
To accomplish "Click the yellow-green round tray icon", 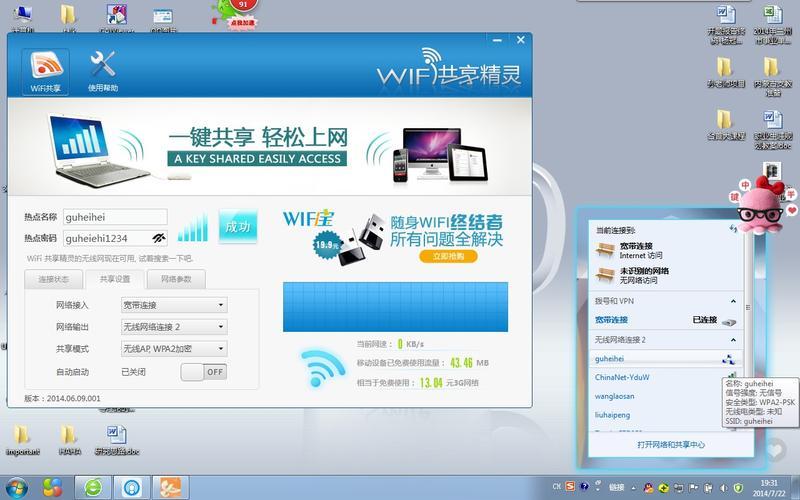I will 663,488.
